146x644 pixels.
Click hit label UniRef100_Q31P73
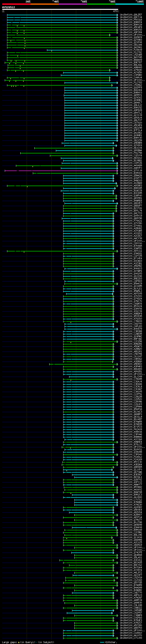coord(131,178)
